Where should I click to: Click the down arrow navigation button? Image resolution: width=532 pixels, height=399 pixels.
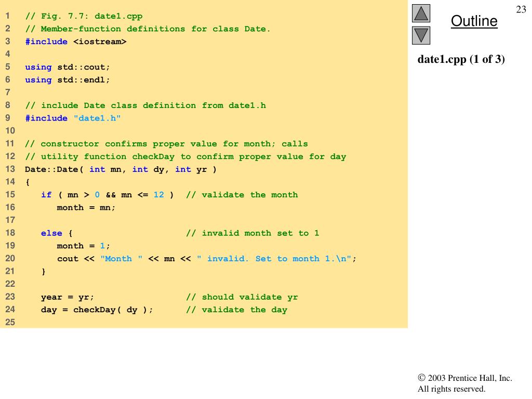click(x=421, y=35)
